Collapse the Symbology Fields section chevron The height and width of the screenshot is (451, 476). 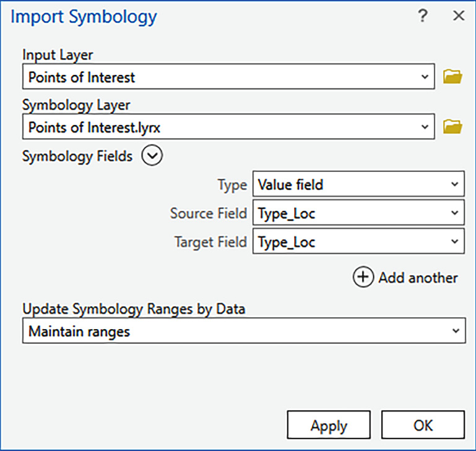point(152,155)
